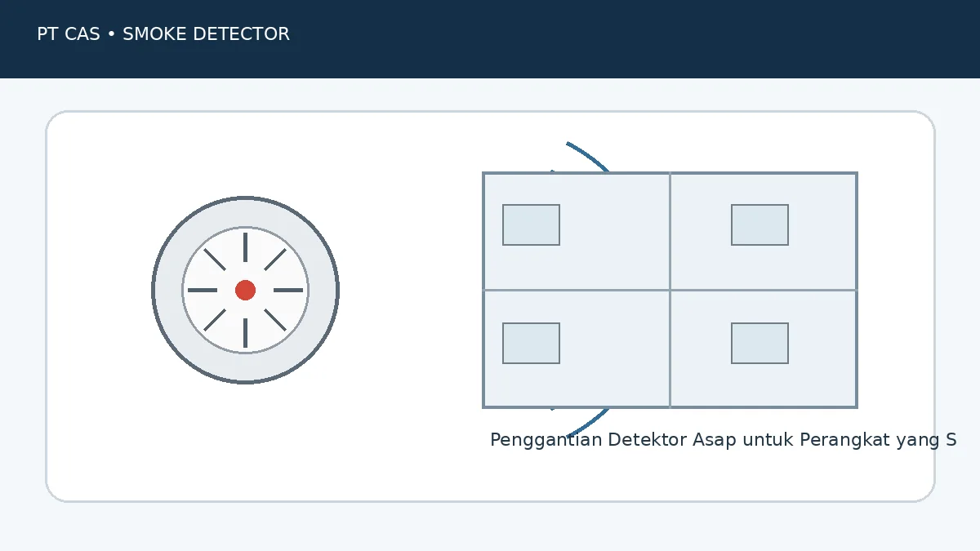Select the small rectangle in top-left room

pyautogui.click(x=531, y=224)
